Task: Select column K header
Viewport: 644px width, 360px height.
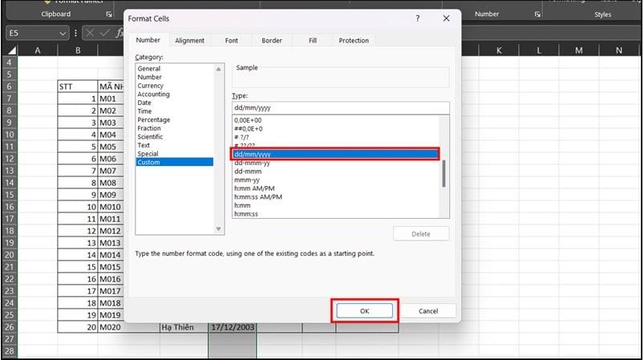Action: click(x=499, y=51)
